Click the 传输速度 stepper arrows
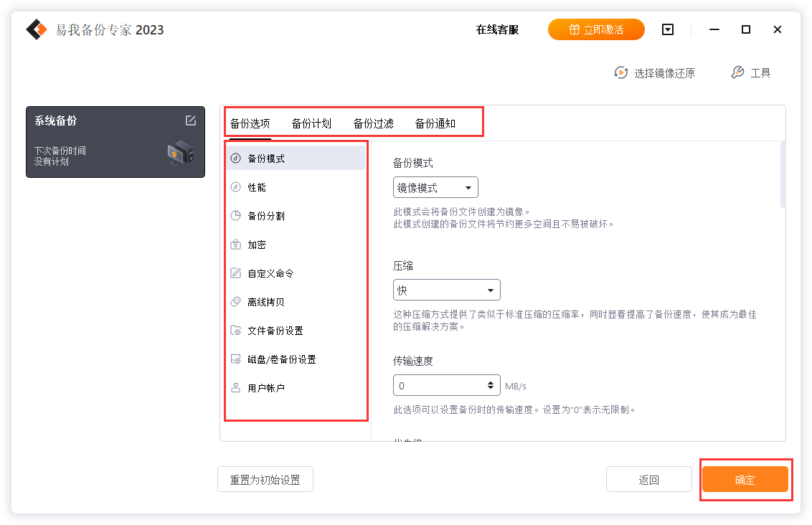This screenshot has height=525, width=812. coord(491,386)
